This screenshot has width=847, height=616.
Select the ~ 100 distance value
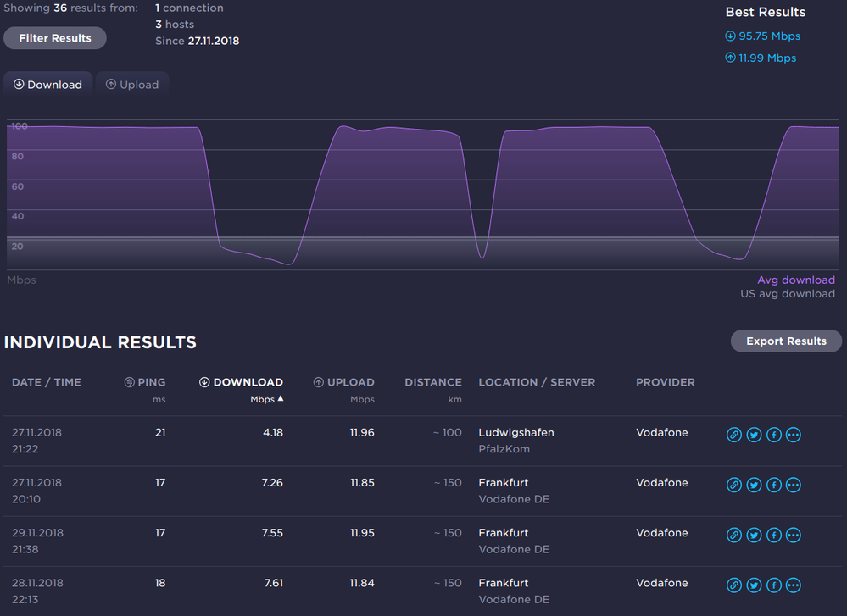point(448,432)
